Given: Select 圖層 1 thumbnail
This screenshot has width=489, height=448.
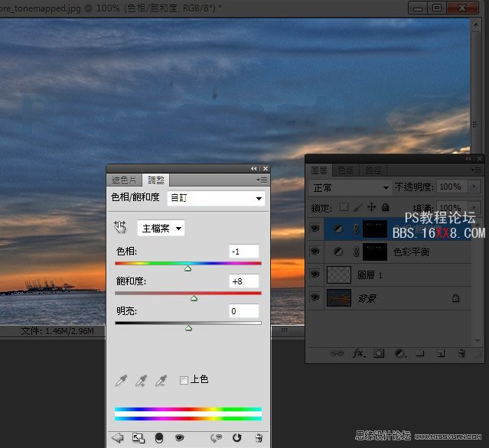Looking at the screenshot, I should point(339,274).
